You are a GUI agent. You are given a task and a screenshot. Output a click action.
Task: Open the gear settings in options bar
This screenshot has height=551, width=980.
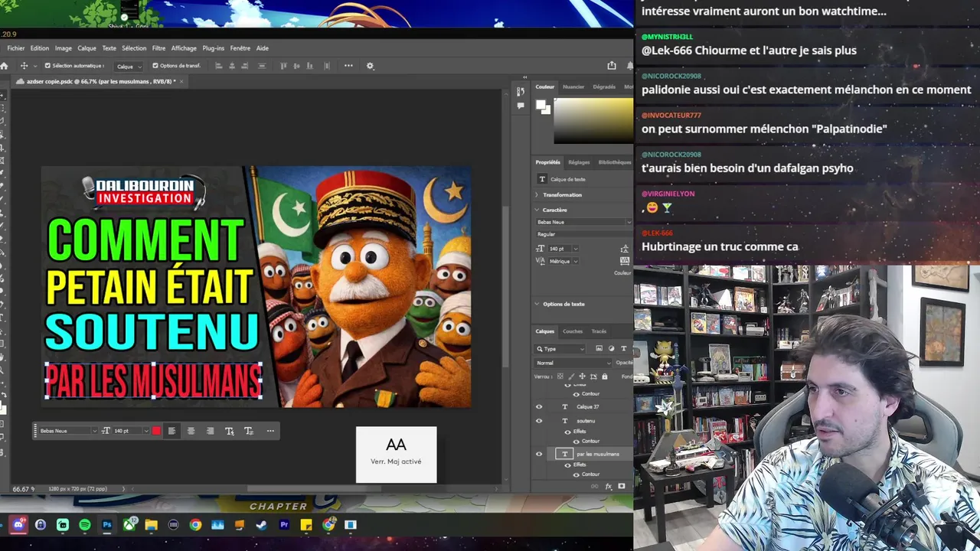click(370, 66)
